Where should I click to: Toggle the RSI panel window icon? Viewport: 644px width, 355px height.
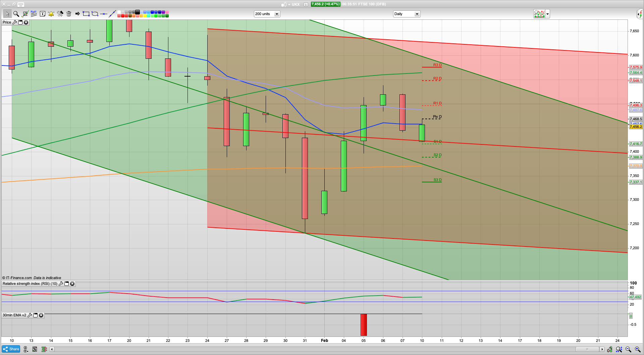click(x=66, y=284)
